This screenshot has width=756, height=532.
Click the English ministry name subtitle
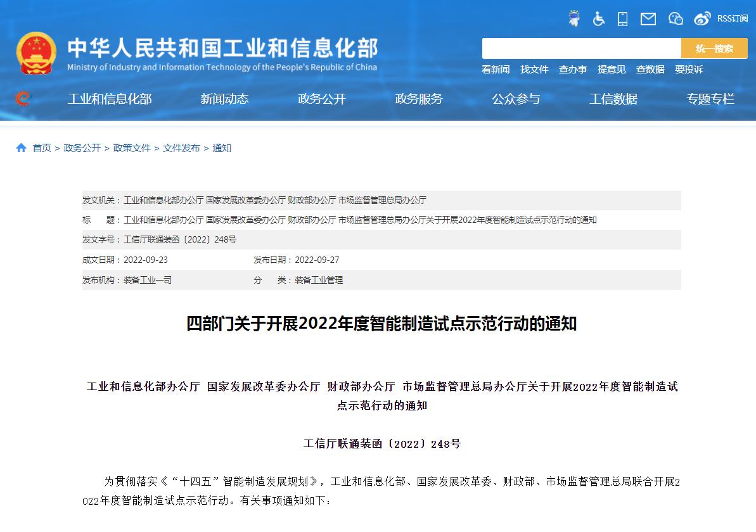[x=222, y=67]
